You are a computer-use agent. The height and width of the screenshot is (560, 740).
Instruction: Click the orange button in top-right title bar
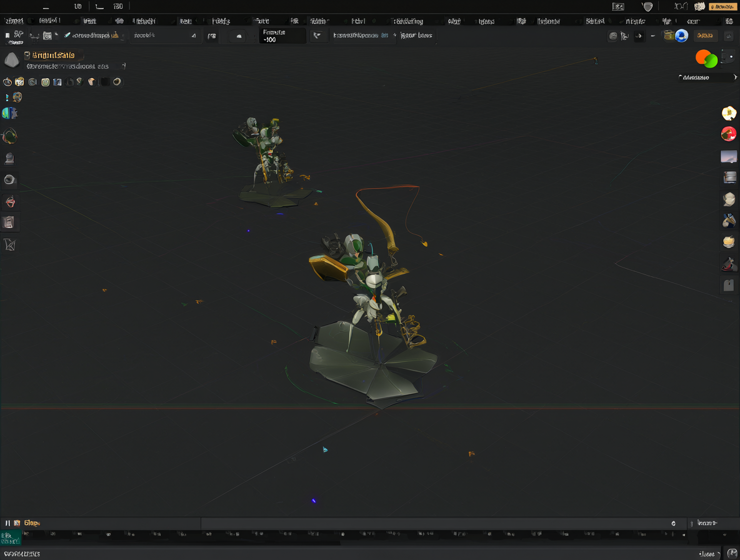coord(722,7)
